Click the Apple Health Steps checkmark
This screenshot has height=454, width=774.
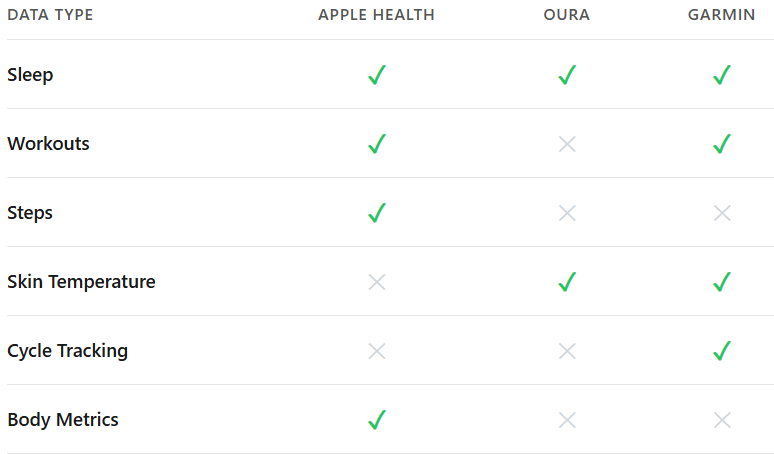click(x=377, y=213)
